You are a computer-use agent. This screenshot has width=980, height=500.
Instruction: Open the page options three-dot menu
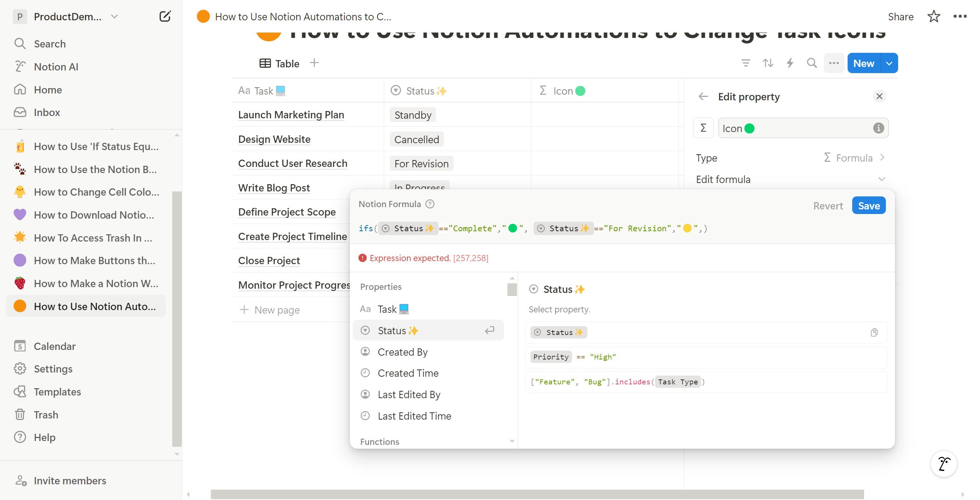(960, 16)
